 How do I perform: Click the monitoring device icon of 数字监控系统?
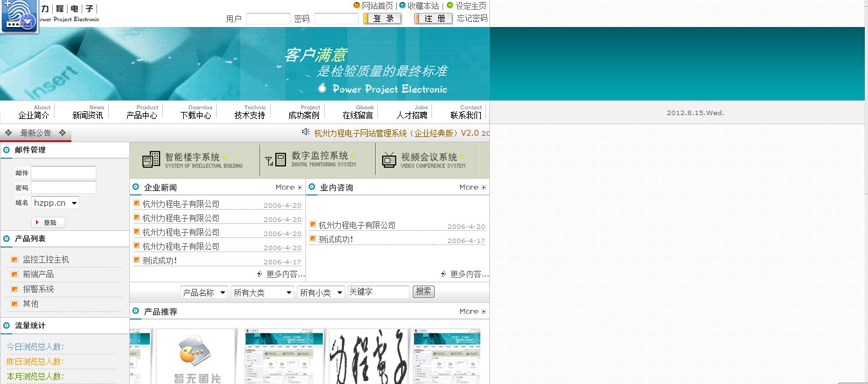[276, 160]
